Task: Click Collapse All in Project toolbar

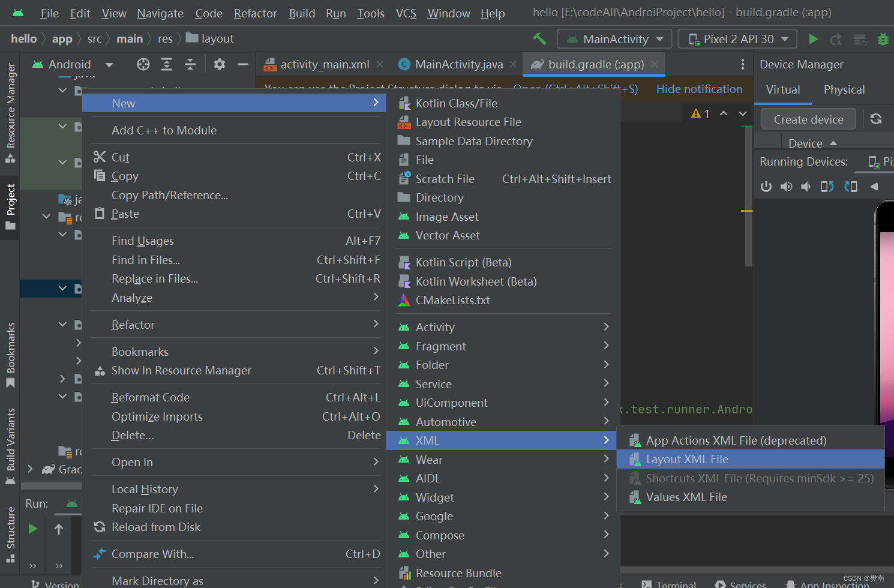Action: tap(190, 64)
